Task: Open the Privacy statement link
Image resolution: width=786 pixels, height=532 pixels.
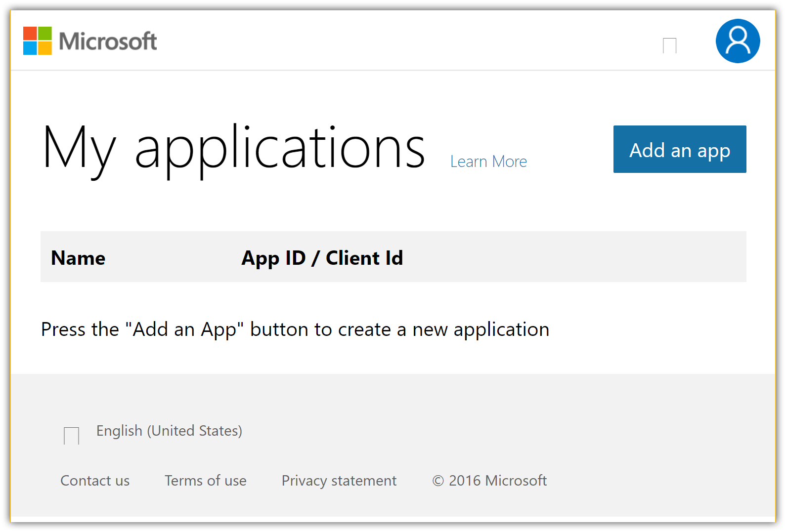Action: (339, 481)
